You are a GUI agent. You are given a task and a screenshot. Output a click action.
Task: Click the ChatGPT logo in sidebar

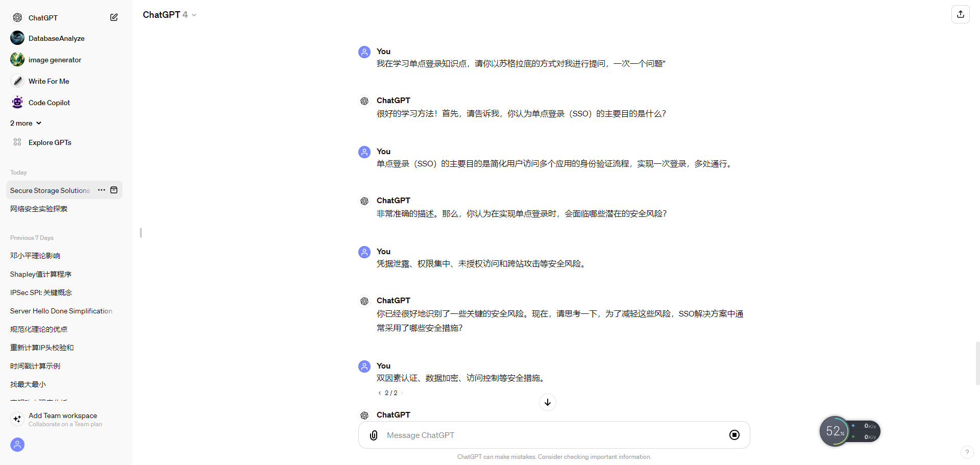17,17
